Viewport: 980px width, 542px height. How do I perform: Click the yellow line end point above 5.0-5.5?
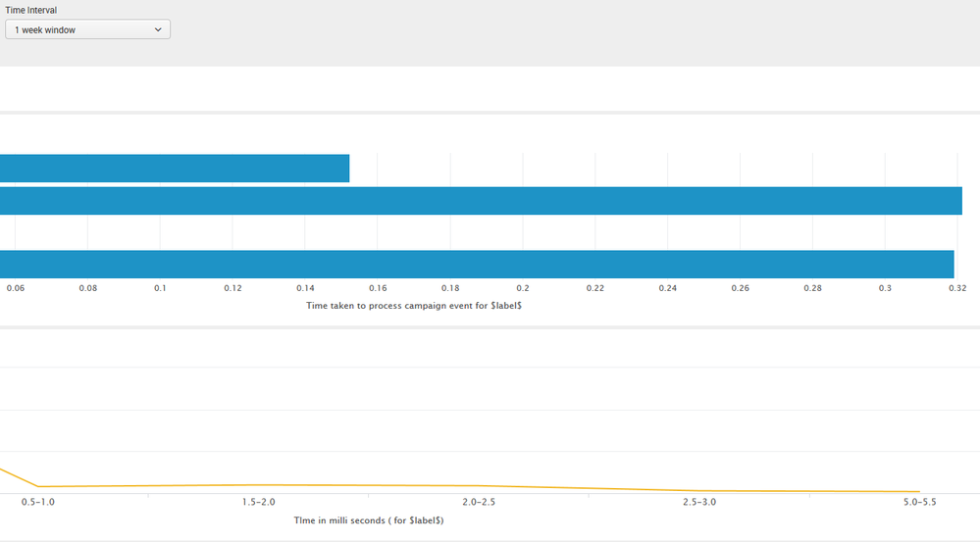(x=919, y=492)
